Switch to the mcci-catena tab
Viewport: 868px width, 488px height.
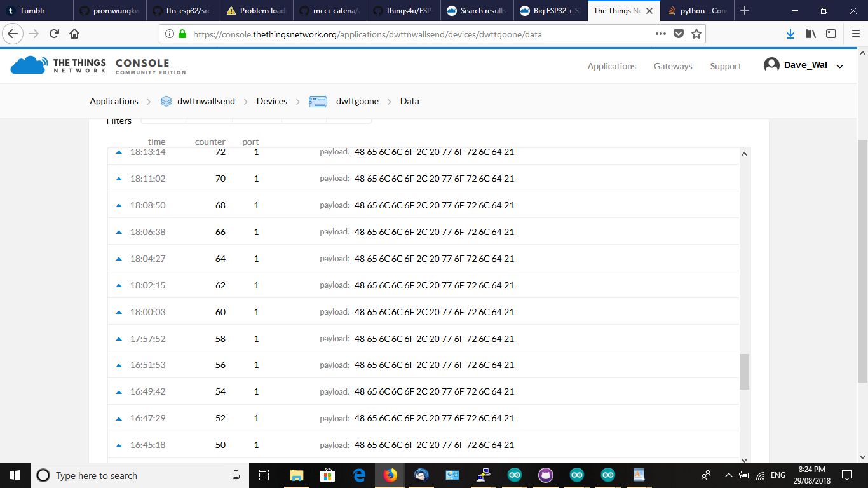coord(329,10)
